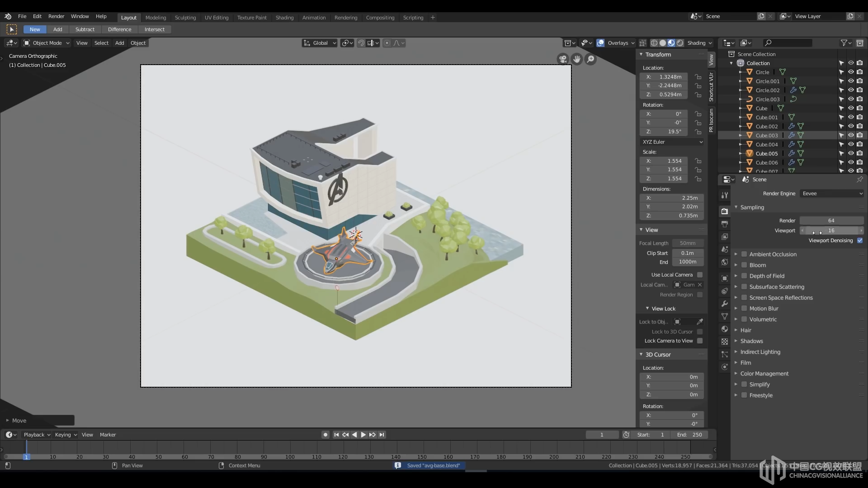868x488 pixels.
Task: Pin the properties editor context
Action: (x=859, y=179)
